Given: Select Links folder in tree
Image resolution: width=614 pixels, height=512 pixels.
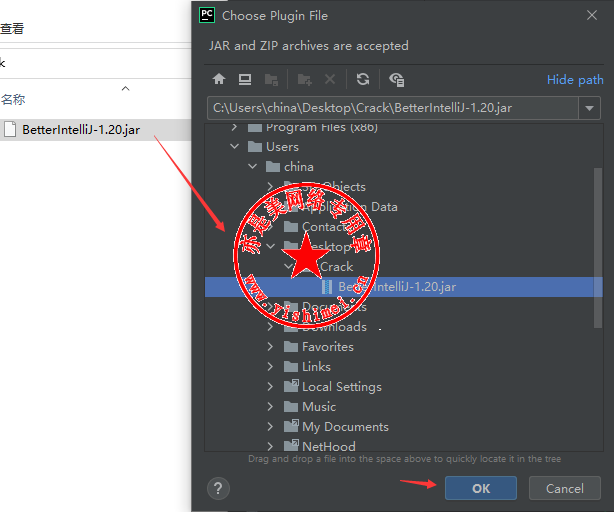Looking at the screenshot, I should (316, 367).
